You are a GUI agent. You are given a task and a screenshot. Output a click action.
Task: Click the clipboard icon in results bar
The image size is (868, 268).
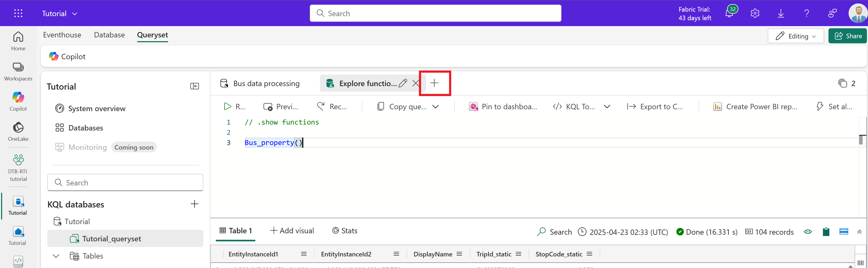tap(826, 232)
